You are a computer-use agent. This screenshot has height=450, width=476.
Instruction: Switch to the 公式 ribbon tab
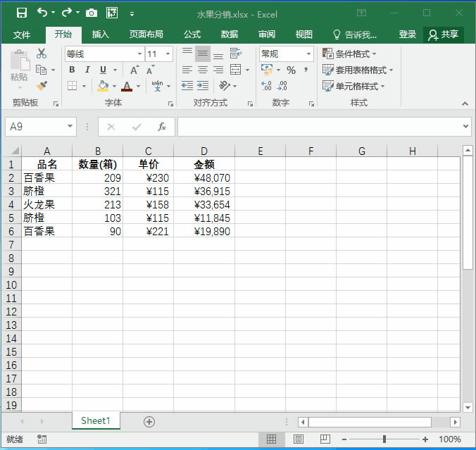[x=192, y=35]
